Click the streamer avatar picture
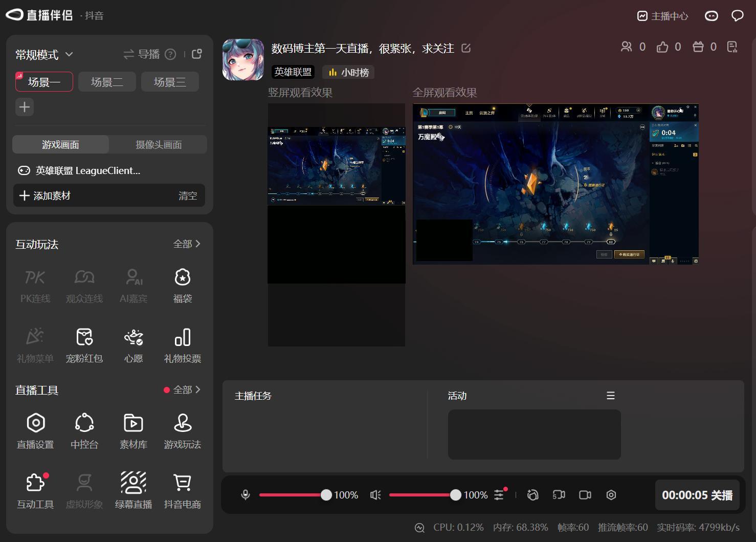The height and width of the screenshot is (542, 756). pyautogui.click(x=243, y=59)
